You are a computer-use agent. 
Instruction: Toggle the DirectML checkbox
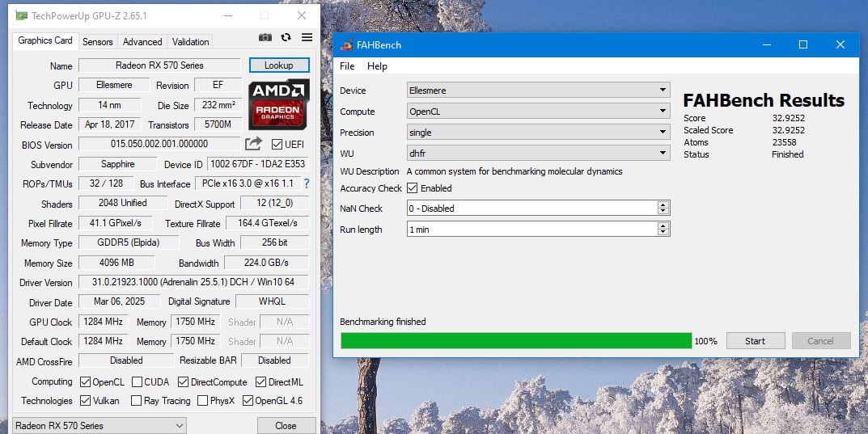click(260, 382)
